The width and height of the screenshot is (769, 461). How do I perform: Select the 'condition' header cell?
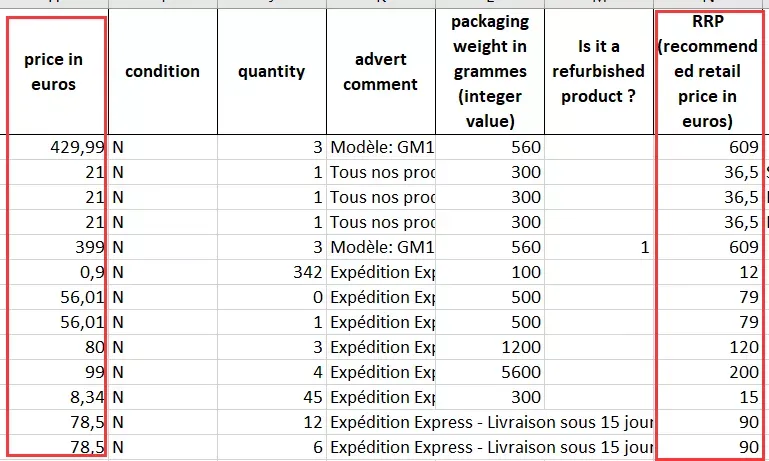tap(163, 72)
